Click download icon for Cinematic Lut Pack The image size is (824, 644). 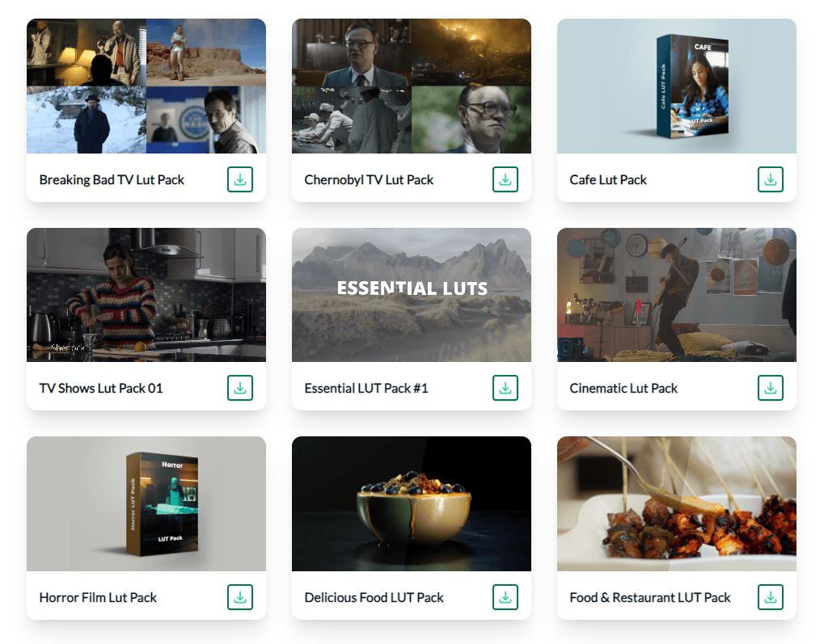pos(771,388)
